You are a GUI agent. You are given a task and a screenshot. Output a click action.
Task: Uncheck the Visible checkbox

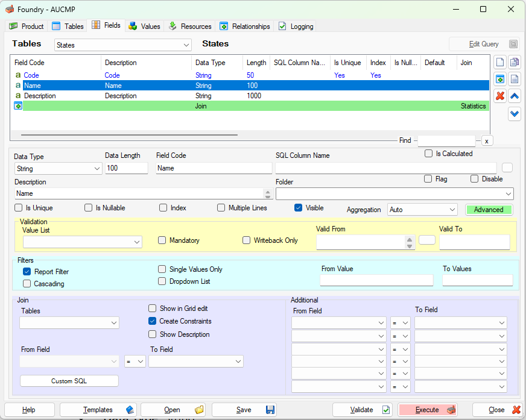[298, 208]
